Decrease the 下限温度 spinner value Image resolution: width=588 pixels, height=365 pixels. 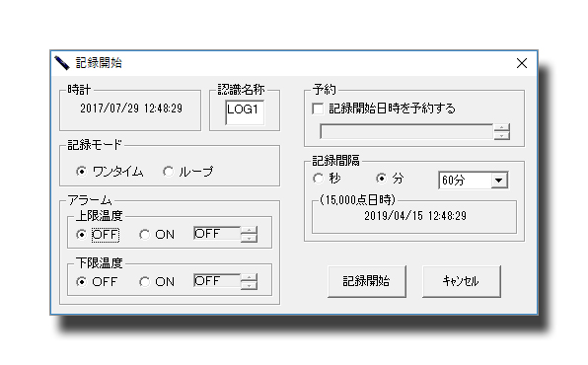(249, 285)
